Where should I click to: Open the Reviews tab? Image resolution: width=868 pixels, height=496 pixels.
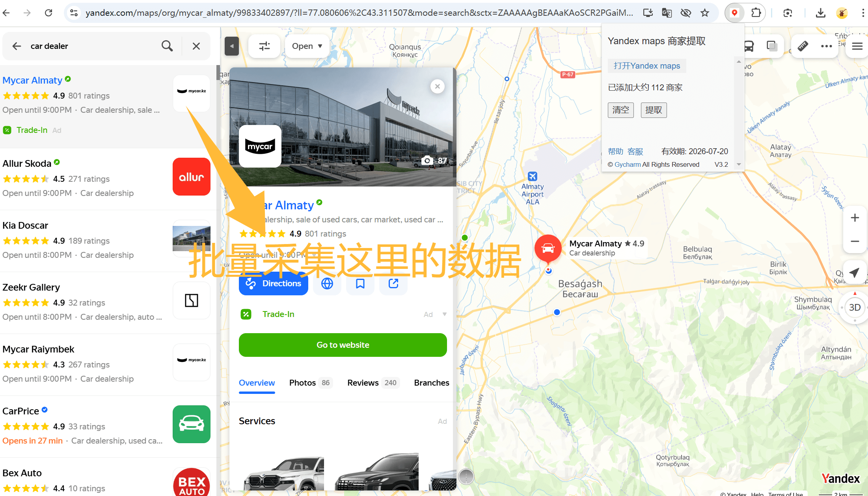click(x=373, y=383)
